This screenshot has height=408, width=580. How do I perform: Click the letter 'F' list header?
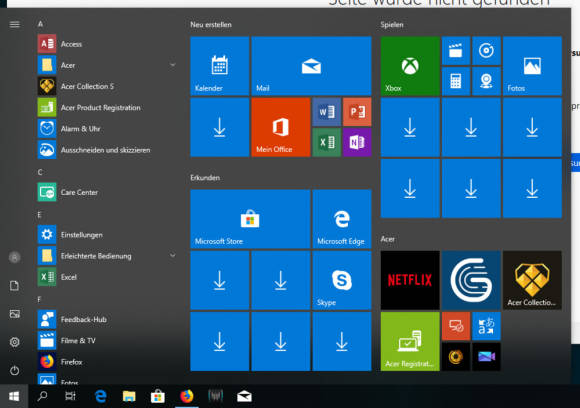click(39, 299)
